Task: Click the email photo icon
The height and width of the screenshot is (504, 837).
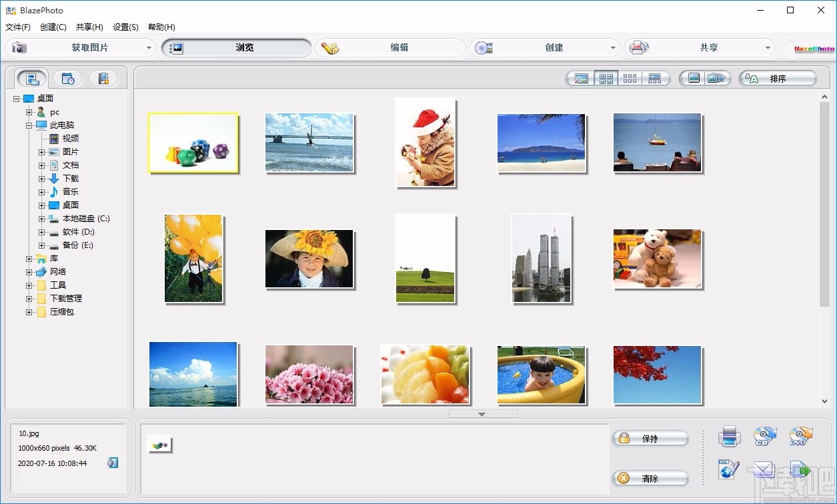Action: pyautogui.click(x=764, y=470)
